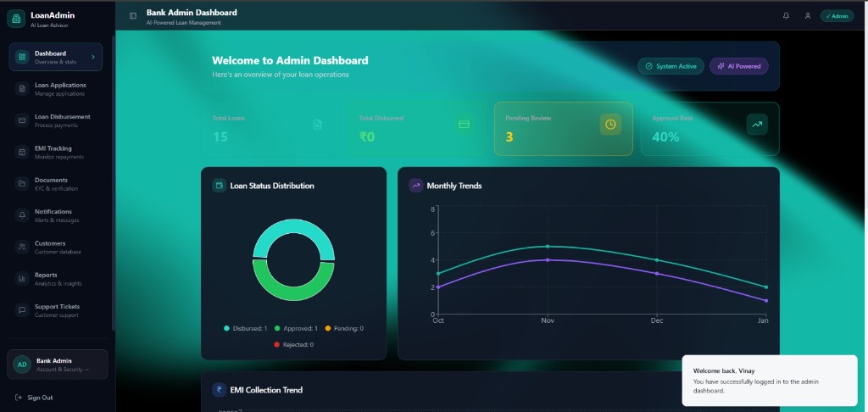
Task: Click the Sign Out link
Action: tap(34, 398)
